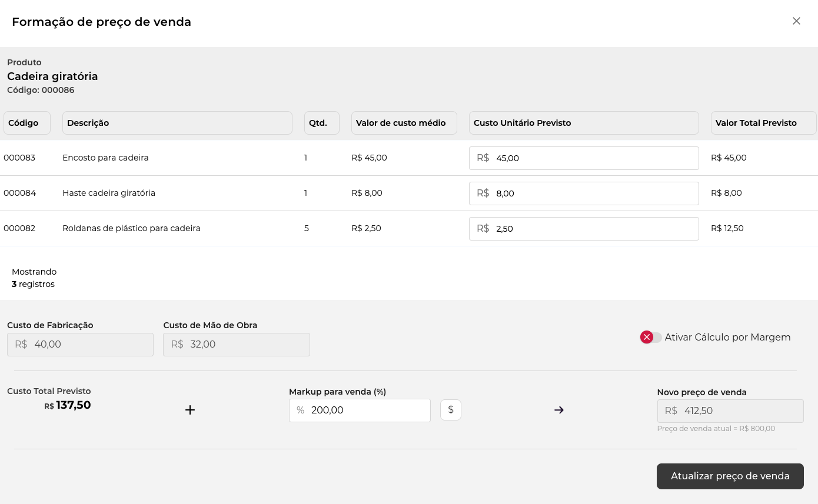Sort by the Código column header
This screenshot has height=504, width=818.
pos(26,123)
